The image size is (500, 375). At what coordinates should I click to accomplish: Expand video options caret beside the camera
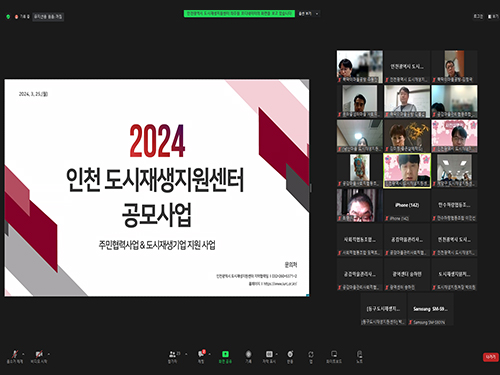pos(49,354)
